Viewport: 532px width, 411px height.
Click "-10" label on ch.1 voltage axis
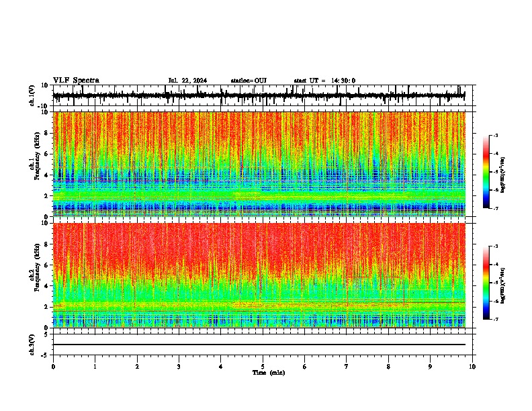[x=44, y=106]
